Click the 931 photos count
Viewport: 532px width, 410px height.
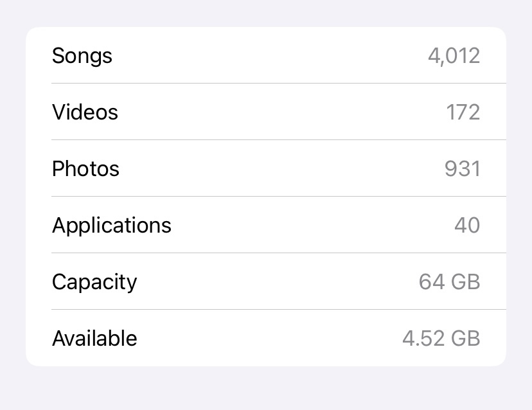tap(462, 169)
